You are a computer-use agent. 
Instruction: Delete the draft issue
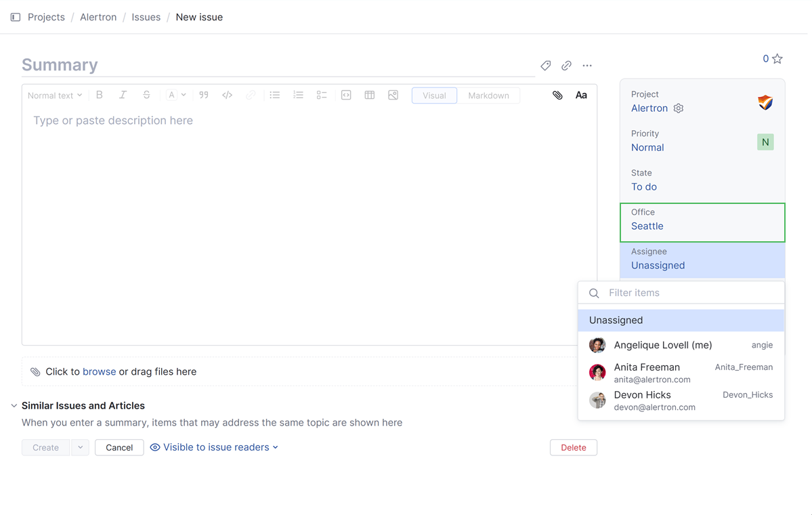[x=573, y=447]
